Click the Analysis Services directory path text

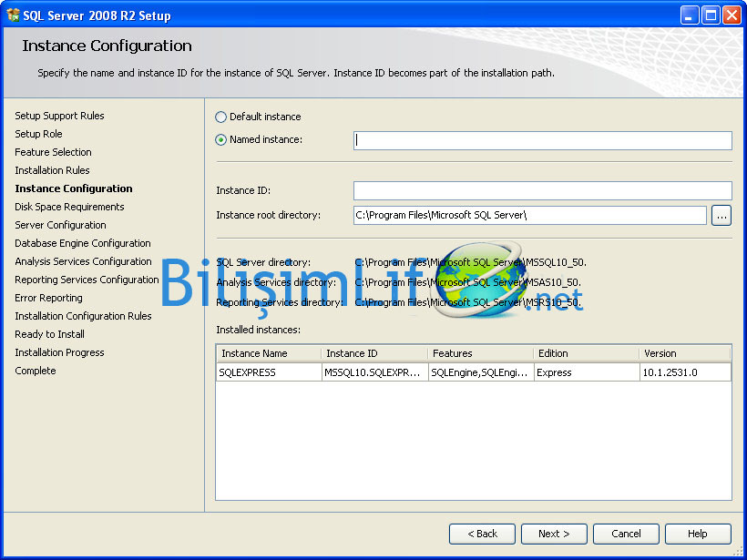pyautogui.click(x=468, y=282)
